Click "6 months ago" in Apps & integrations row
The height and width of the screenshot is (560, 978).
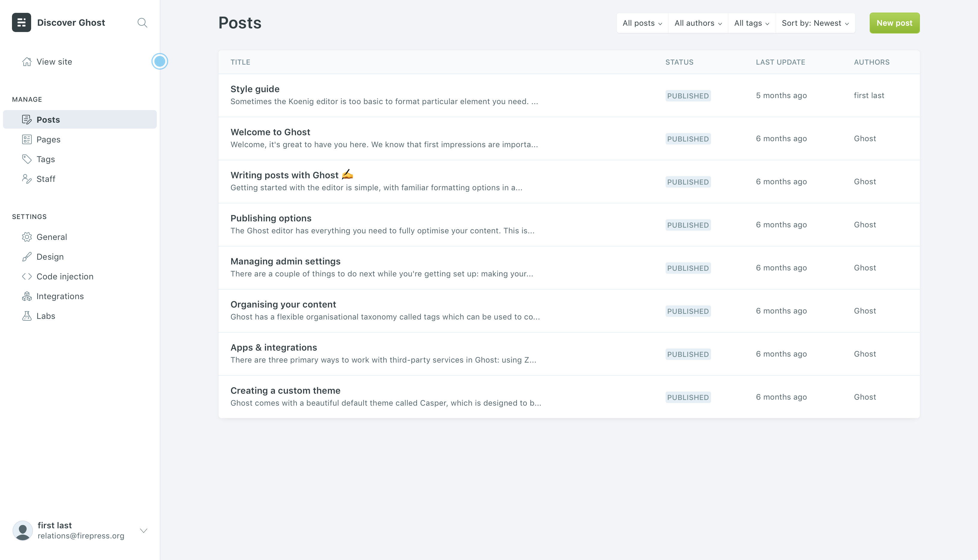pos(781,354)
